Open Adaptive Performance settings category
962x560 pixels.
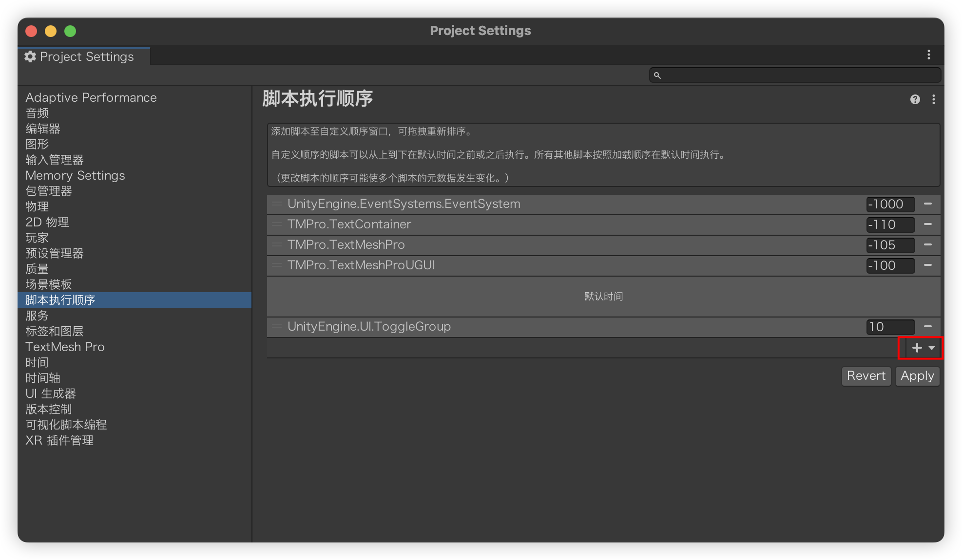click(91, 97)
